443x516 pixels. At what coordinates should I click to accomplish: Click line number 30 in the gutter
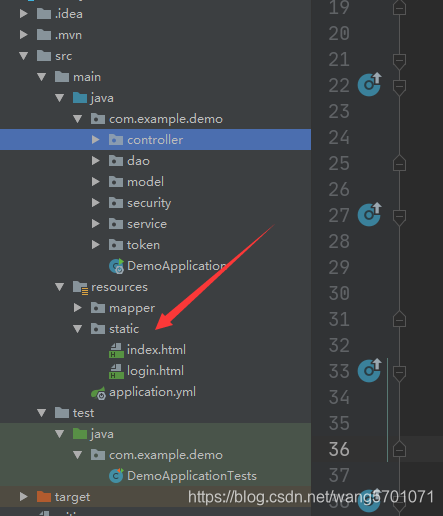click(x=339, y=293)
